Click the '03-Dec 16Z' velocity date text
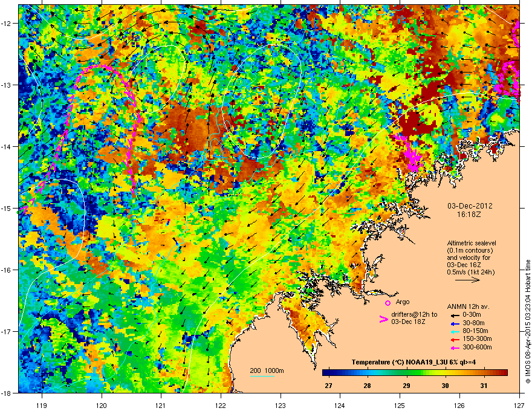Screen dimensions: 532x411 pos(464,265)
